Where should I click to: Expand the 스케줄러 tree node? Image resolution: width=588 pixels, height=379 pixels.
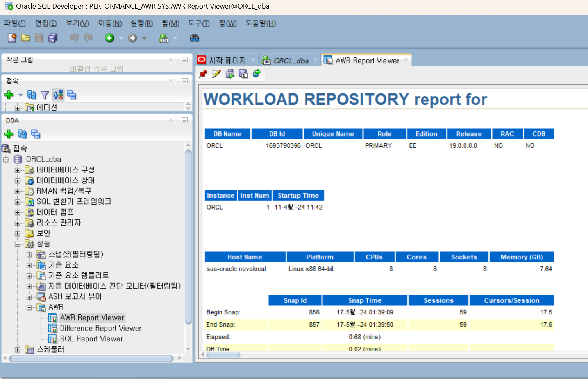click(x=18, y=350)
